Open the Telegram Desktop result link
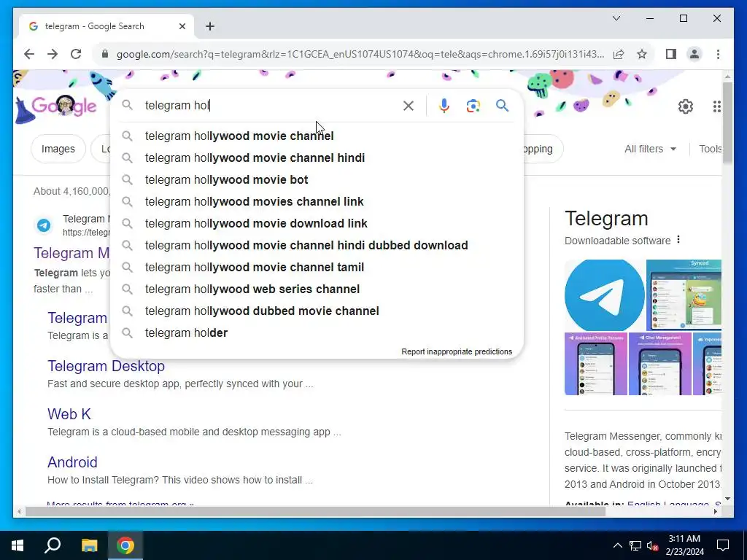747x560 pixels. click(x=106, y=366)
